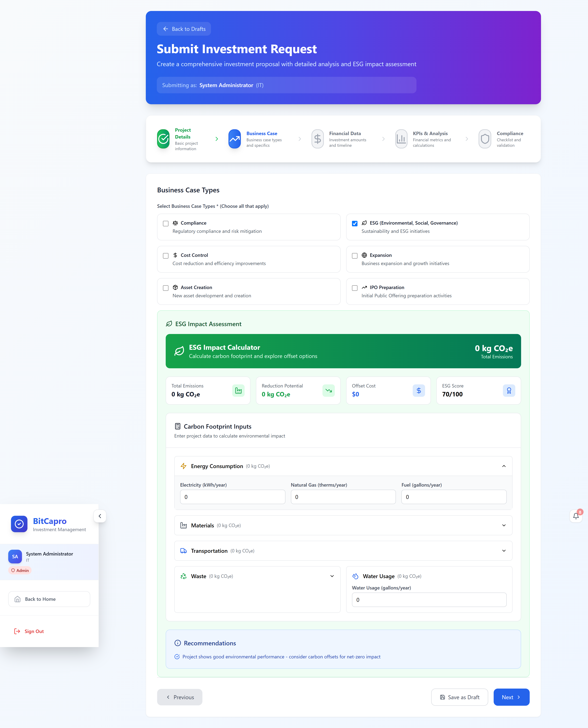Click the Total Emissions factory icon
Image resolution: width=588 pixels, height=728 pixels.
[238, 390]
